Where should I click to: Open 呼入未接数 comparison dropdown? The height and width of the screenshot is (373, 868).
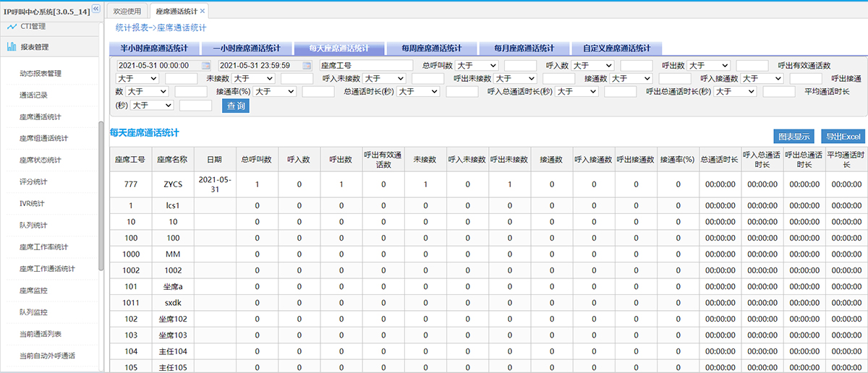pos(384,78)
